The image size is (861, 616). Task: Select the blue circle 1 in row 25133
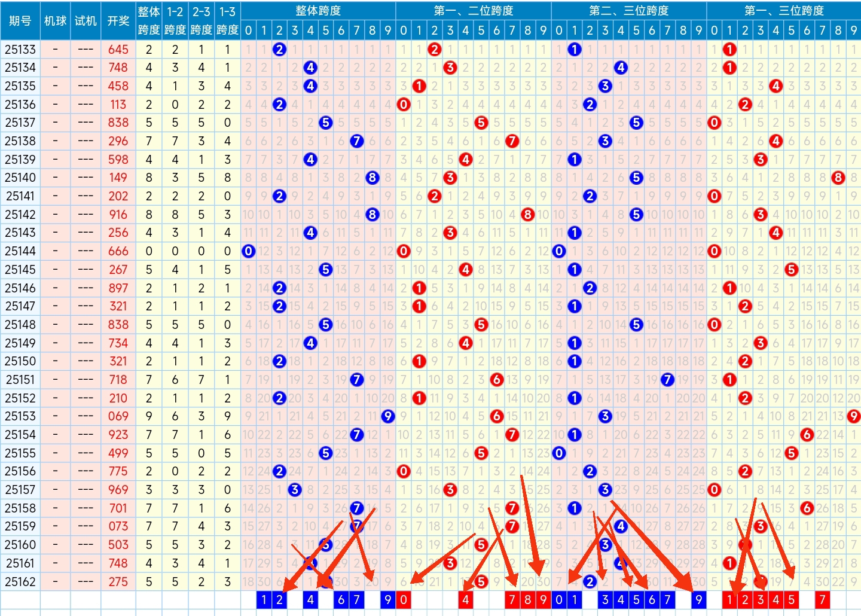click(575, 50)
